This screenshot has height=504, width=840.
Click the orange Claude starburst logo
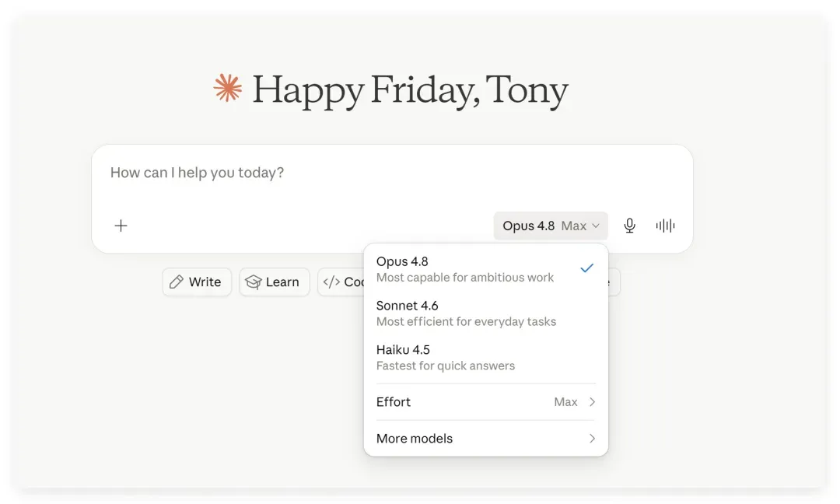pos(228,88)
